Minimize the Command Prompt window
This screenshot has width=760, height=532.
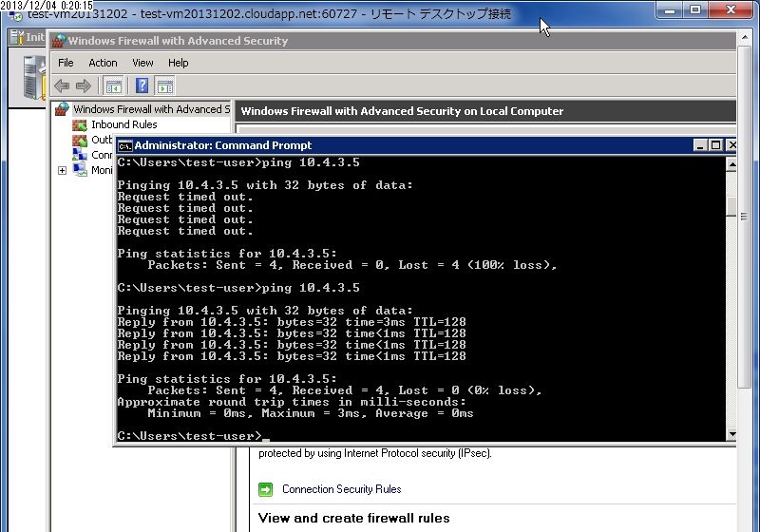[700, 144]
